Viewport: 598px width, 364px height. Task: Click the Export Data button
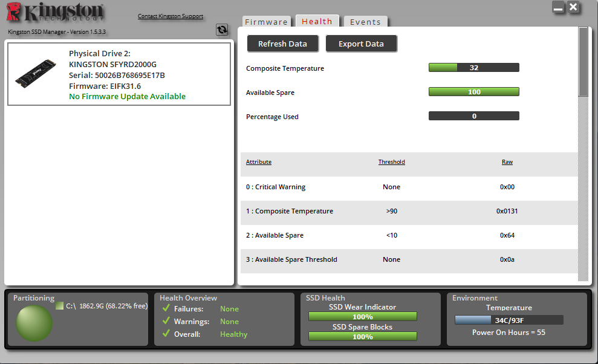click(x=361, y=44)
